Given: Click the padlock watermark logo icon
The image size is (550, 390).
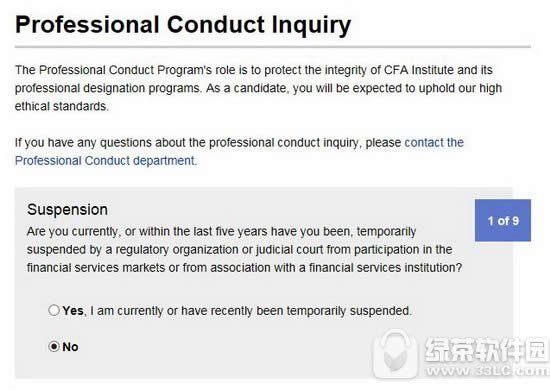Looking at the screenshot, I should click(396, 354).
